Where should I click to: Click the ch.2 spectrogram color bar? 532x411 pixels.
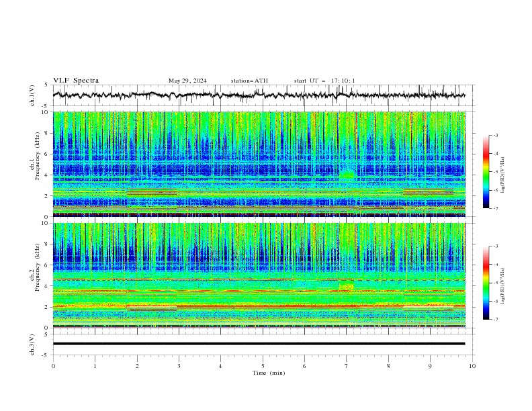click(x=486, y=283)
